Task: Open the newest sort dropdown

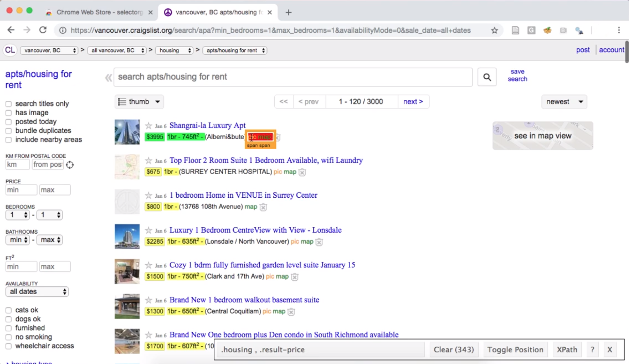Action: [x=564, y=102]
